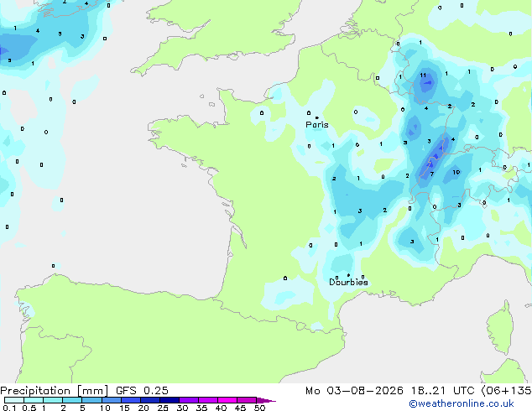Pick the 30–35 mm violet legend swatch
The image size is (532, 411).
(x=189, y=400)
